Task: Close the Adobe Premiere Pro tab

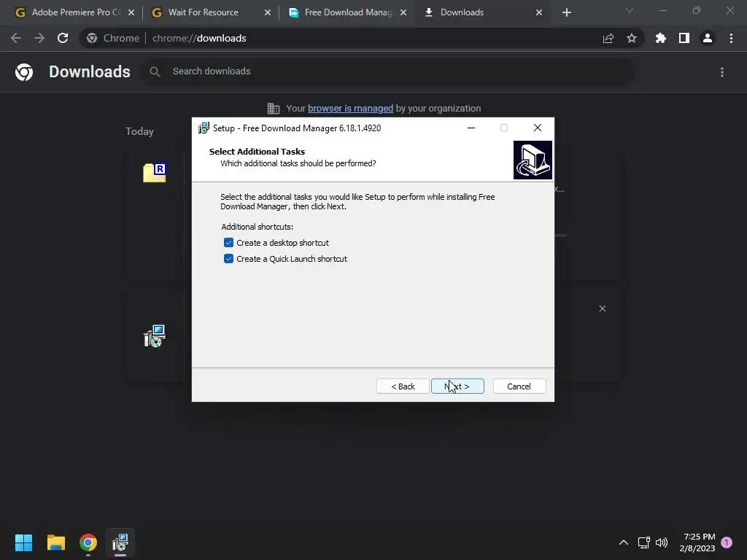Action: pos(131,13)
